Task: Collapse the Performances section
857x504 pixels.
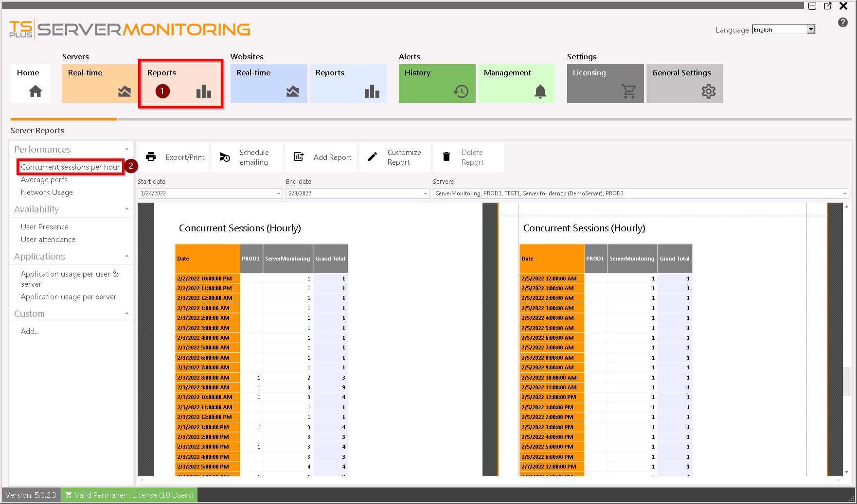Action: click(x=127, y=149)
